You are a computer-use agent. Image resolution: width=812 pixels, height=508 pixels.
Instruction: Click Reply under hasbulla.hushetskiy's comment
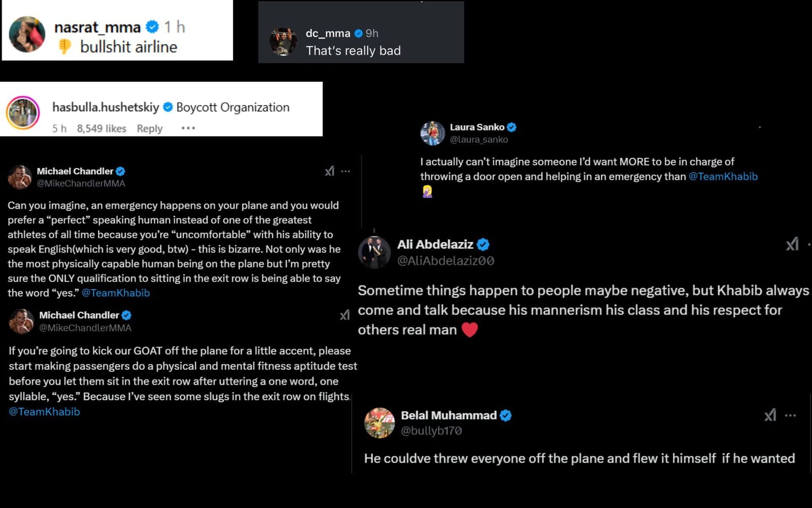point(149,129)
